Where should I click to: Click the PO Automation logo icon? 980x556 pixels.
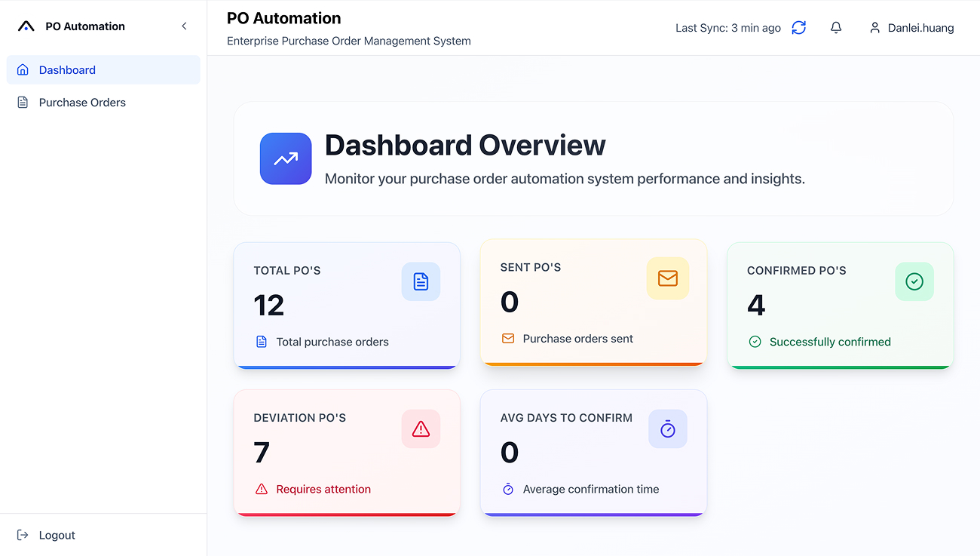click(x=25, y=25)
